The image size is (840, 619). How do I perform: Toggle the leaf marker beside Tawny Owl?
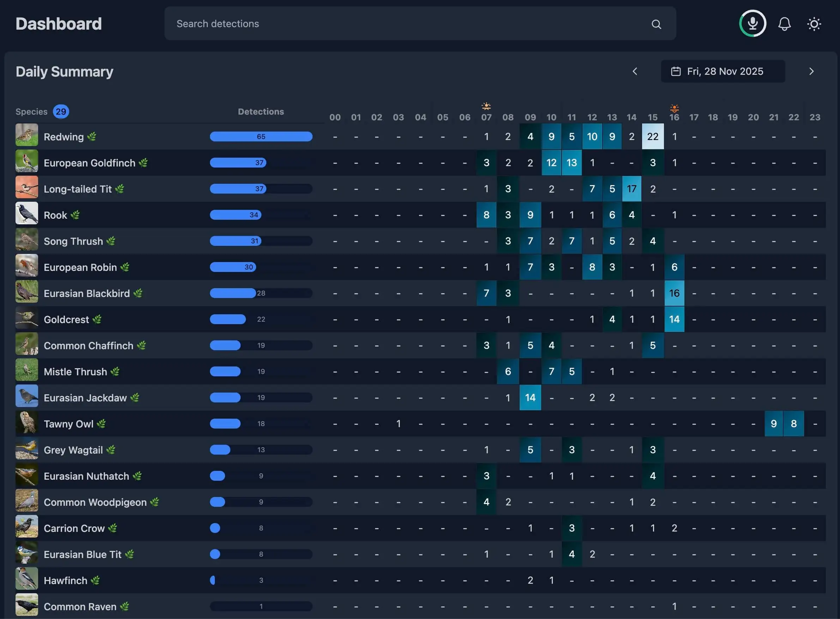[x=101, y=423]
